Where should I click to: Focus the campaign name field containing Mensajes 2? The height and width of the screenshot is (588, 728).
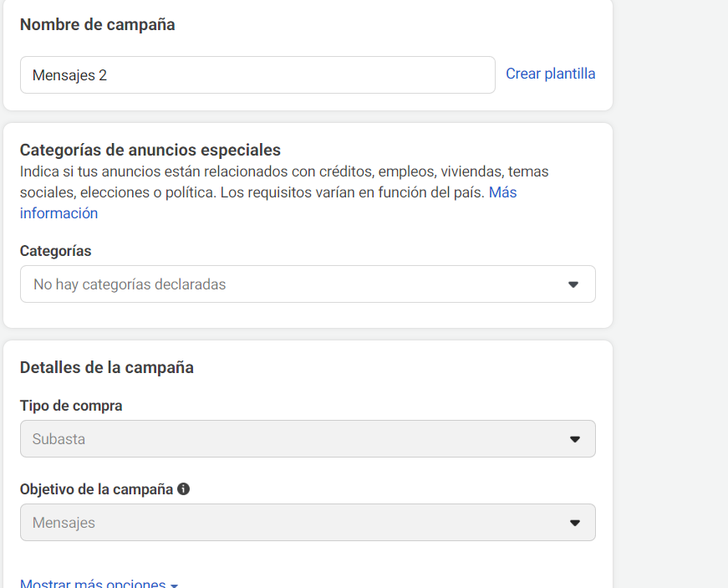tap(257, 74)
